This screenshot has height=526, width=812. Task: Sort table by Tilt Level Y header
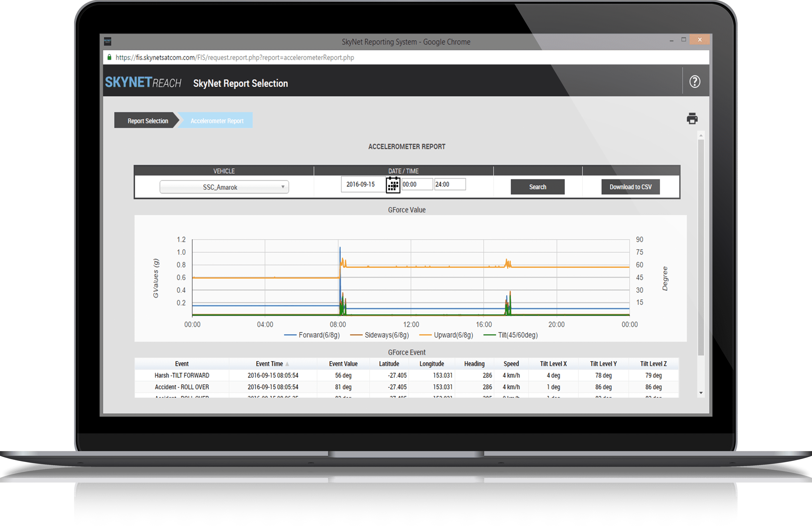click(x=603, y=364)
